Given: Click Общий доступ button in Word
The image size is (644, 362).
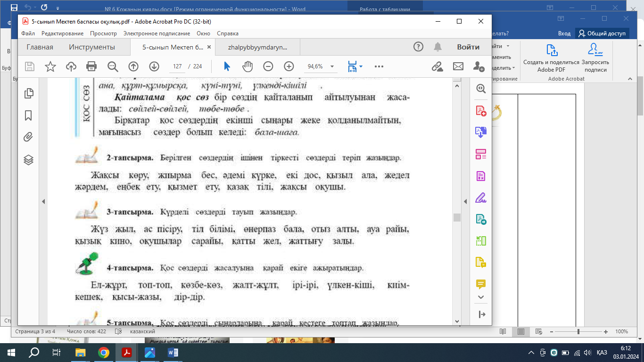Looking at the screenshot, I should [602, 33].
